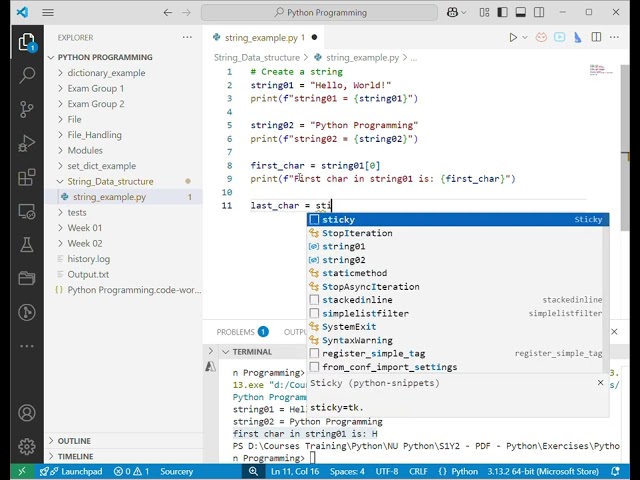640x480 pixels.
Task: Select the sticky snippet suggestion
Action: coord(458,220)
